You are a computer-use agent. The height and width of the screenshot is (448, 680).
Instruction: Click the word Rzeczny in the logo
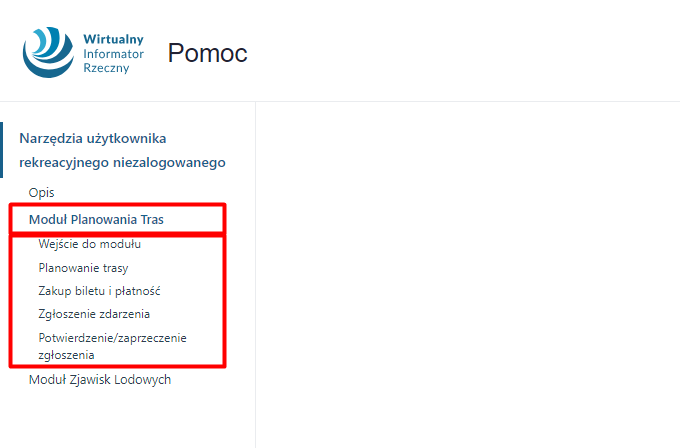(106, 69)
